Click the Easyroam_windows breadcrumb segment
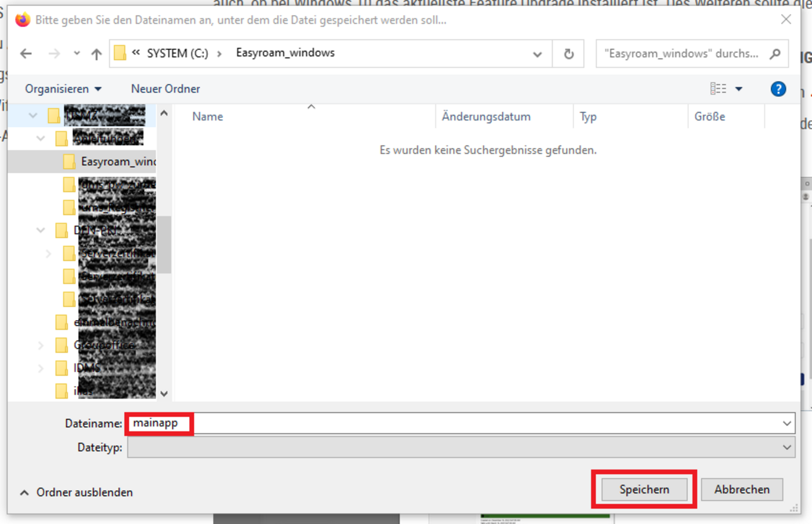 285,53
